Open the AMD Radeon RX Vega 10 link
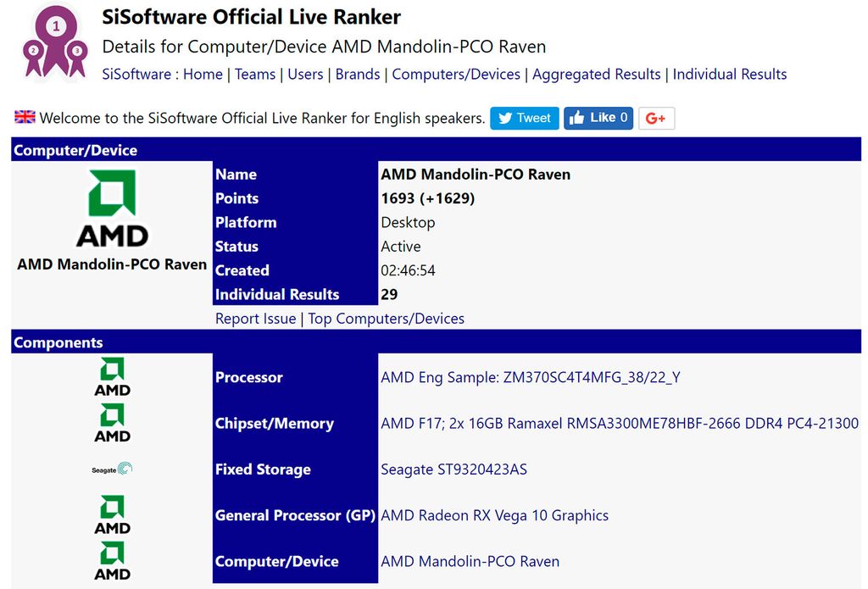Image resolution: width=868 pixels, height=589 pixels. [x=493, y=514]
